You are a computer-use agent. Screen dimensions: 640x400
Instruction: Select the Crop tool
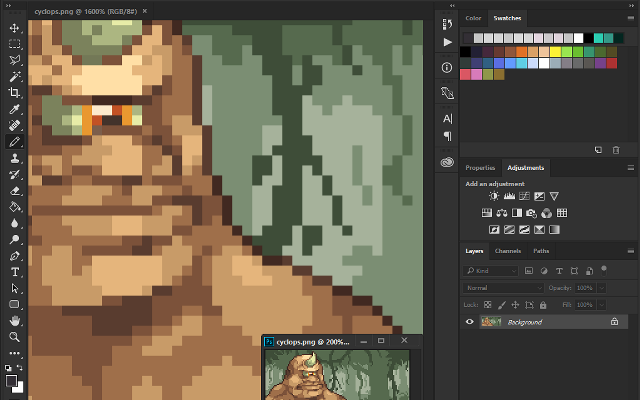[14, 93]
